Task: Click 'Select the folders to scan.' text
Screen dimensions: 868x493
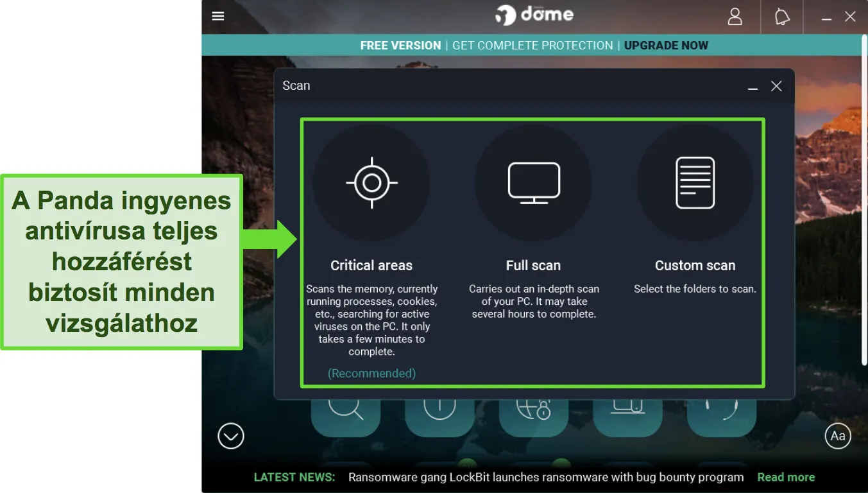Action: (x=695, y=289)
